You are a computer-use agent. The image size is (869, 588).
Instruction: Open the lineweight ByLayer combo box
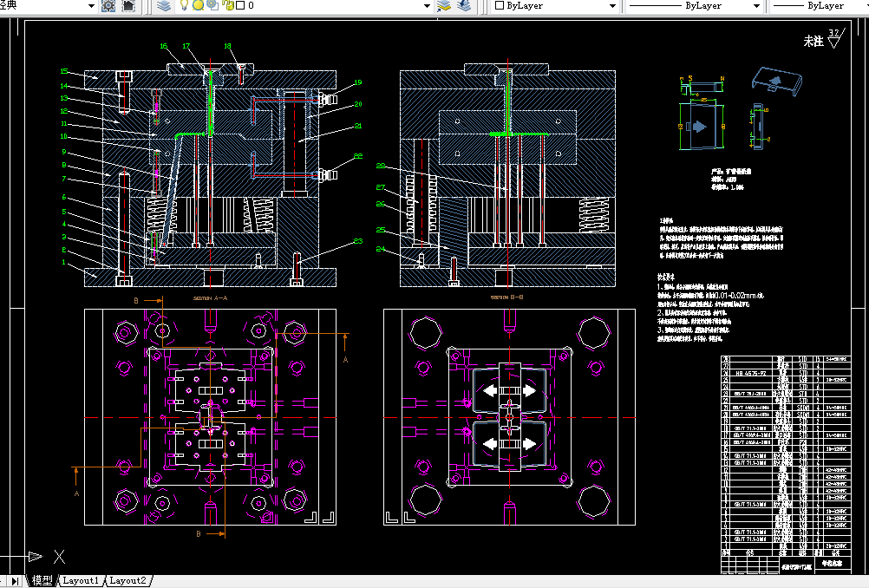click(818, 6)
